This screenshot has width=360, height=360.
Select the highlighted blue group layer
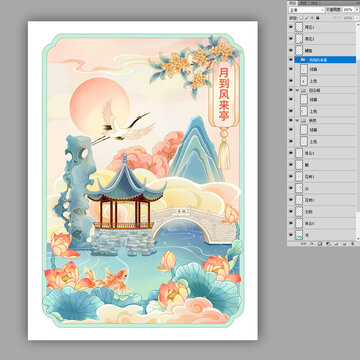coord(325,60)
